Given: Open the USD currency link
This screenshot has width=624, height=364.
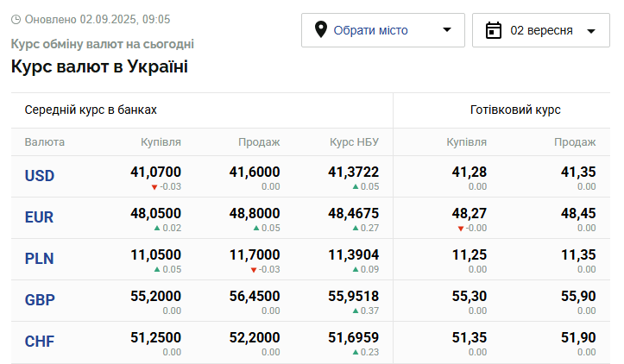Looking at the screenshot, I should 40,176.
